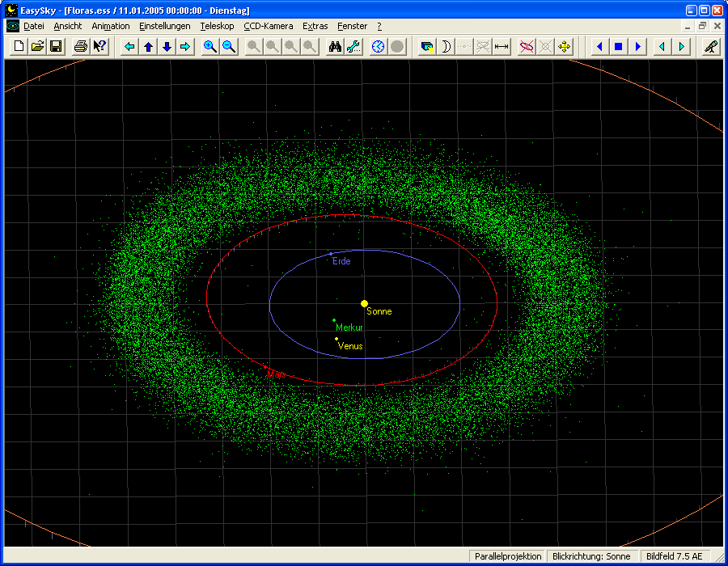This screenshot has height=566, width=728.
Task: Click the telescope icon in the toolbar
Action: [710, 47]
